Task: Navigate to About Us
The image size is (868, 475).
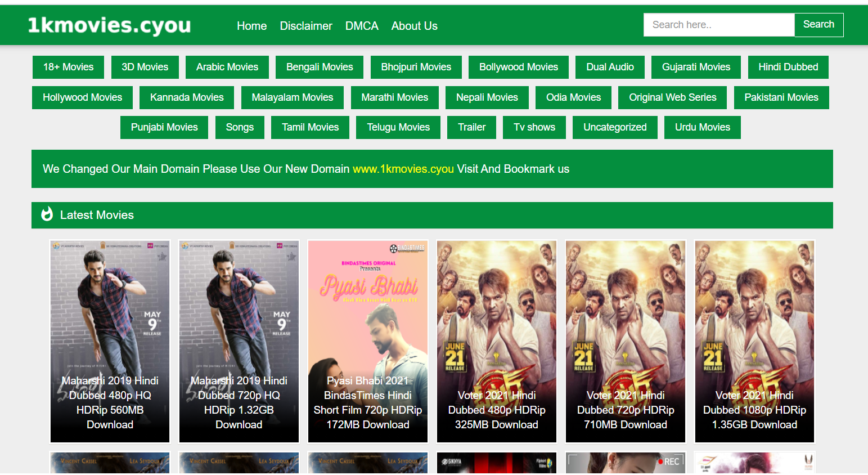Action: pyautogui.click(x=414, y=26)
